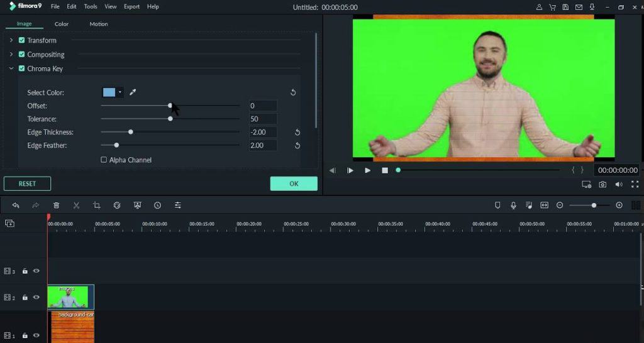The width and height of the screenshot is (644, 343).
Task: Open the View menu
Action: 111,6
